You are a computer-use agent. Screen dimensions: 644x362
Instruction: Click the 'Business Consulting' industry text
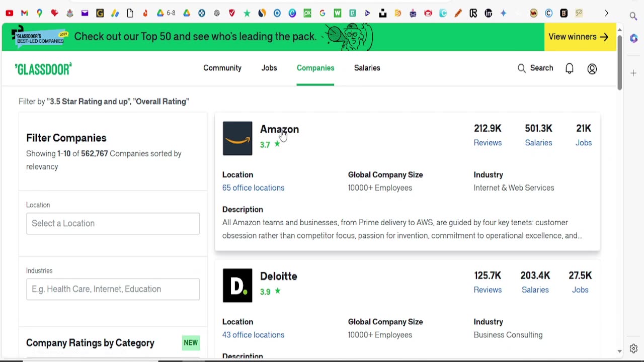(x=508, y=335)
